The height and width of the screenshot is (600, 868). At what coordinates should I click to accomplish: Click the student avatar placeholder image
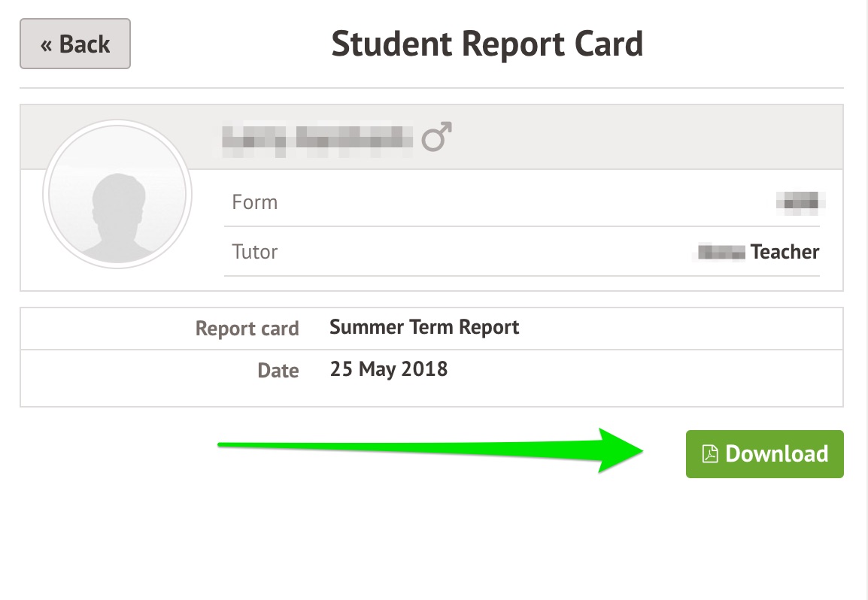[117, 194]
